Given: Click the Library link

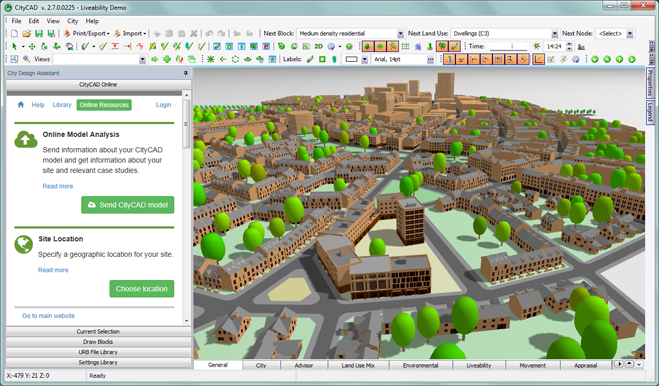Looking at the screenshot, I should pos(62,105).
